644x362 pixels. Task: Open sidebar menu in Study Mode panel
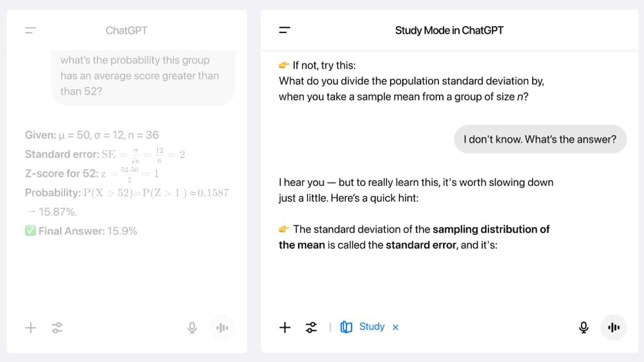tap(284, 30)
